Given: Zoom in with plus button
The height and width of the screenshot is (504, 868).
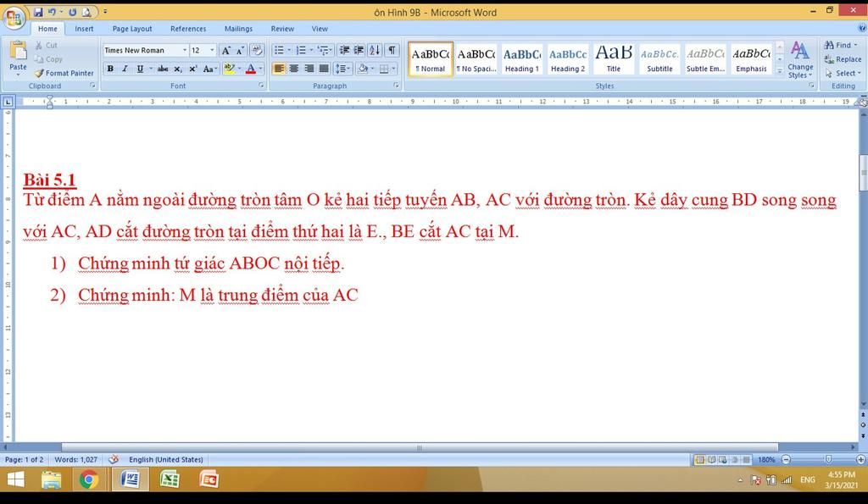Looking at the screenshot, I should 861,460.
